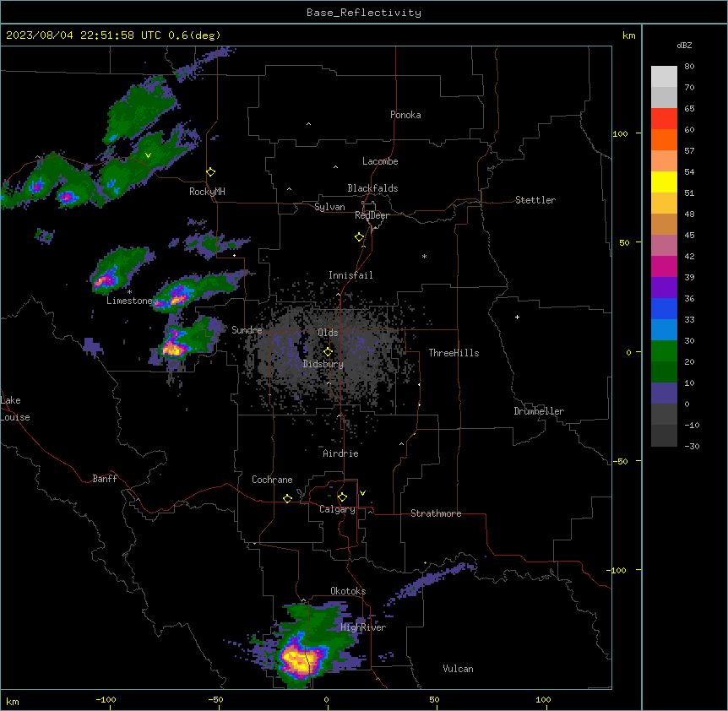This screenshot has width=728, height=711.
Task: Click the Olds town label
Action: click(328, 333)
